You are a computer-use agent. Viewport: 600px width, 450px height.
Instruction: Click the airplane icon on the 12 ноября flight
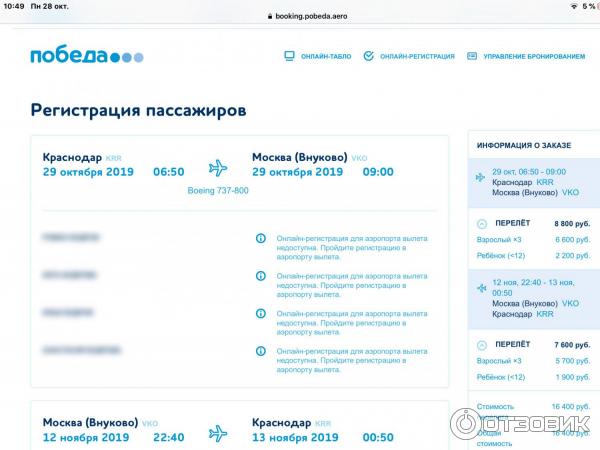218,432
